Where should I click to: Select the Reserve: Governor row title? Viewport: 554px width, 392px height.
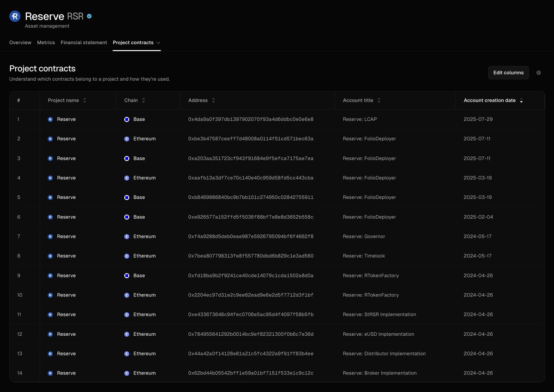[x=364, y=237]
